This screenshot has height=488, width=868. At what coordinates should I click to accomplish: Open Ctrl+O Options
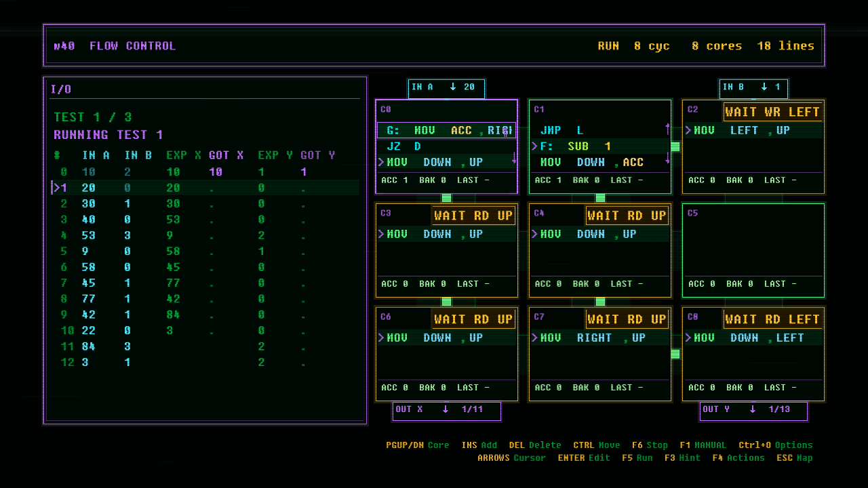[x=775, y=445]
